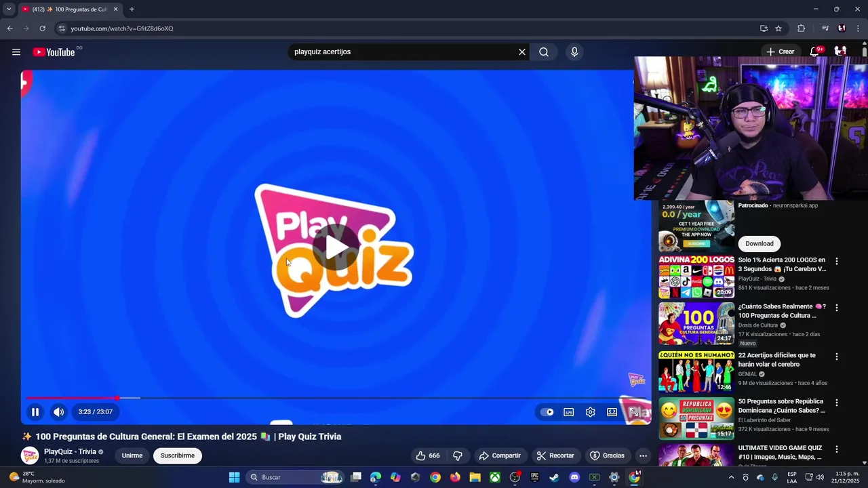Image resolution: width=868 pixels, height=488 pixels.
Task: Open Steam from the taskbar
Action: tap(554, 477)
